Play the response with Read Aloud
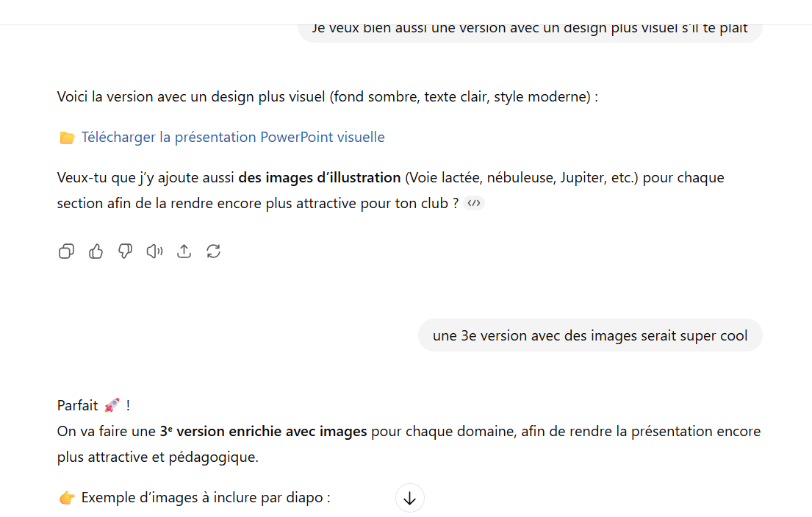 tap(154, 252)
